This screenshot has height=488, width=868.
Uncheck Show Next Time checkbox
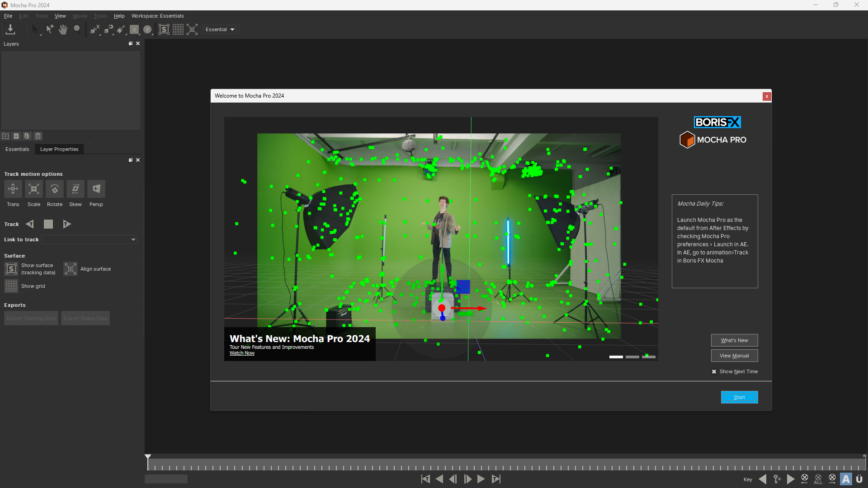tap(714, 371)
